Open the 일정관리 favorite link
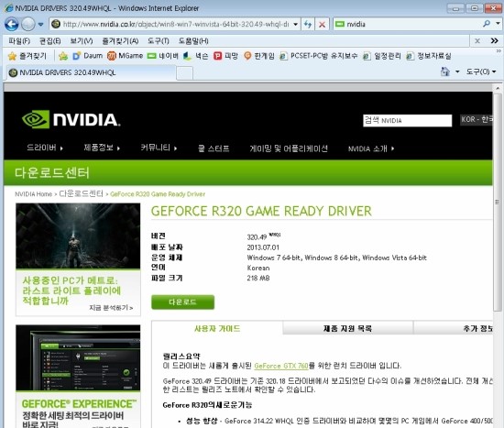504x428 pixels. pyautogui.click(x=382, y=56)
